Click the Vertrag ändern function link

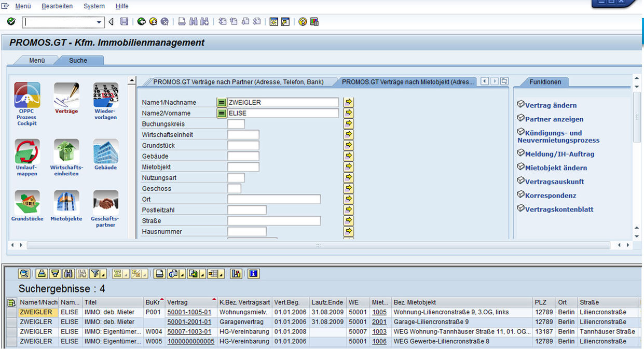[551, 105]
